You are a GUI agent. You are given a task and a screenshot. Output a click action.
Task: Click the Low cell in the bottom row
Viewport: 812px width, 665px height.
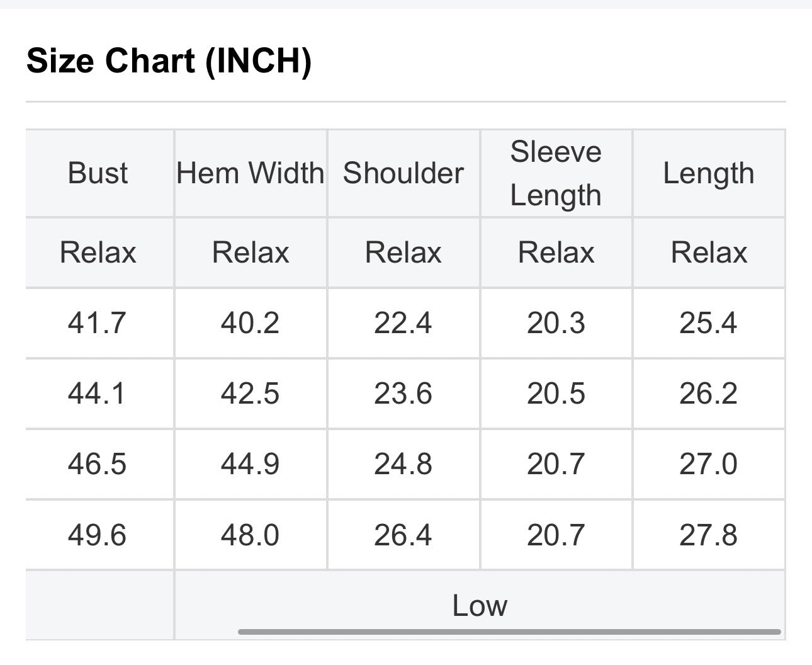tap(480, 605)
